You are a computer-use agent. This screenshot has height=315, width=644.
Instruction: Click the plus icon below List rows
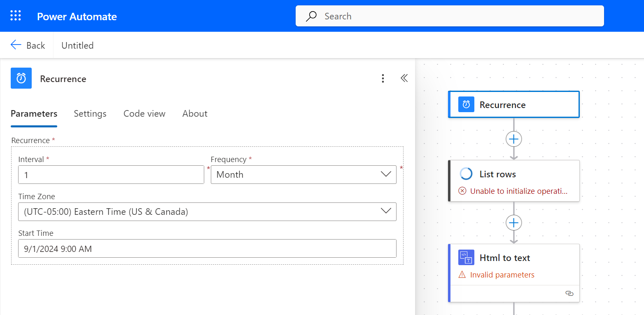pyautogui.click(x=513, y=223)
